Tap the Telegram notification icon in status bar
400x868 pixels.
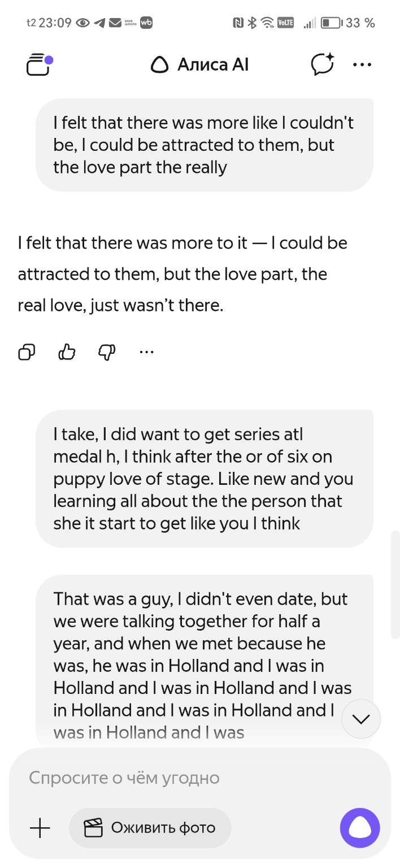click(100, 23)
